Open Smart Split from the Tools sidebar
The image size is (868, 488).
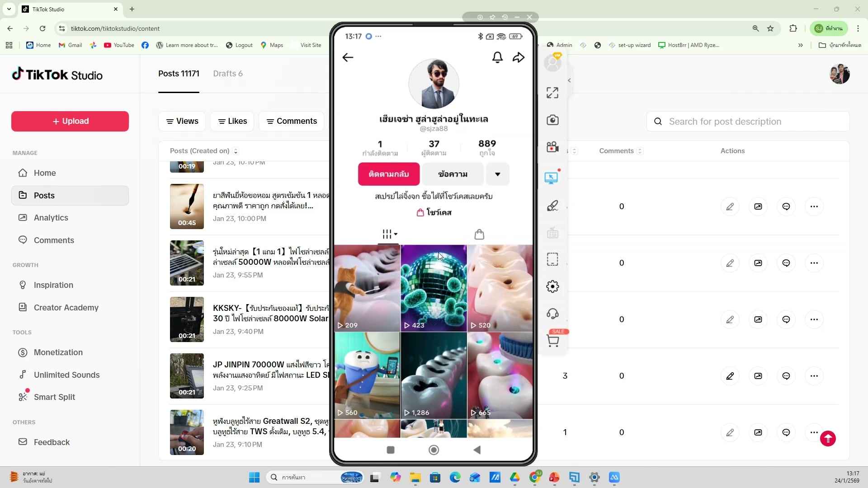(53, 397)
